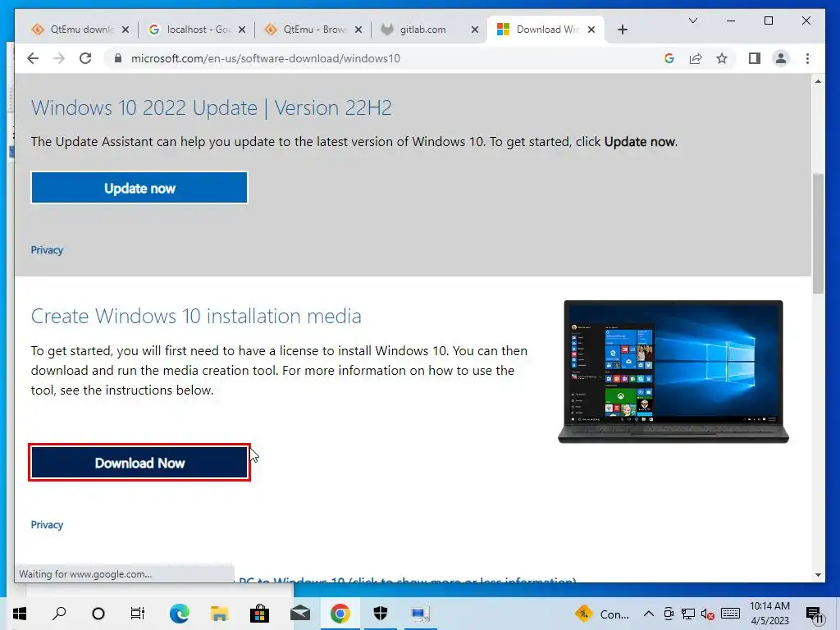Click the Download Now button
The image size is (840, 630).
point(139,463)
